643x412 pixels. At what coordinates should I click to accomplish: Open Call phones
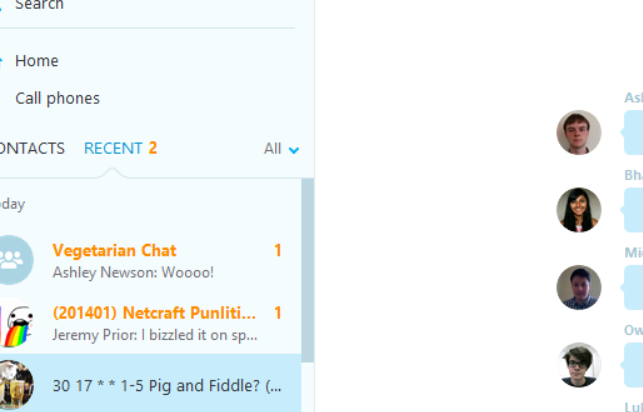(57, 98)
